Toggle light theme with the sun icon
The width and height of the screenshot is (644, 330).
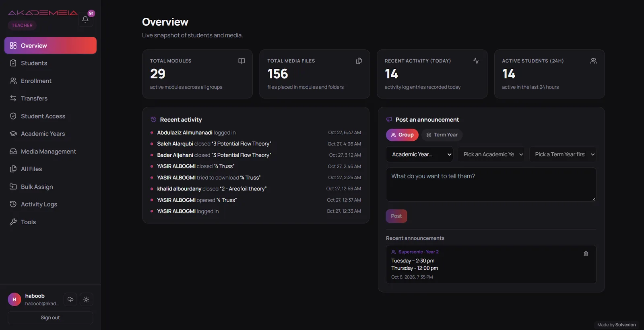[x=86, y=299]
